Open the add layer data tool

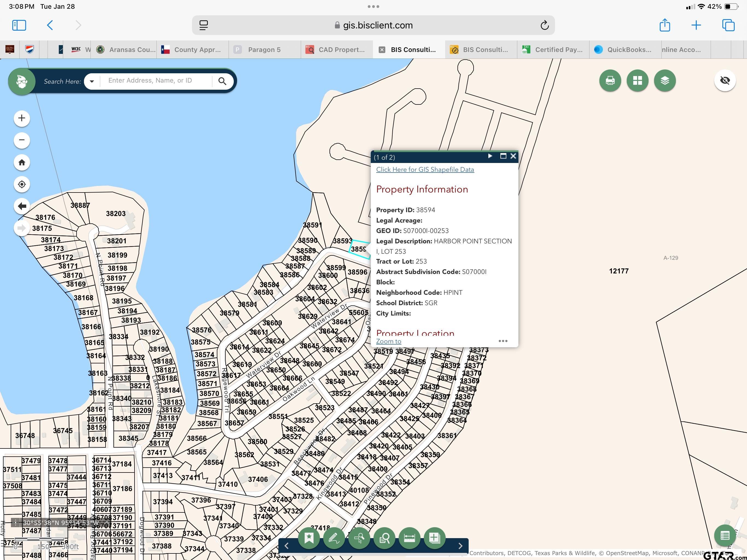coord(434,538)
